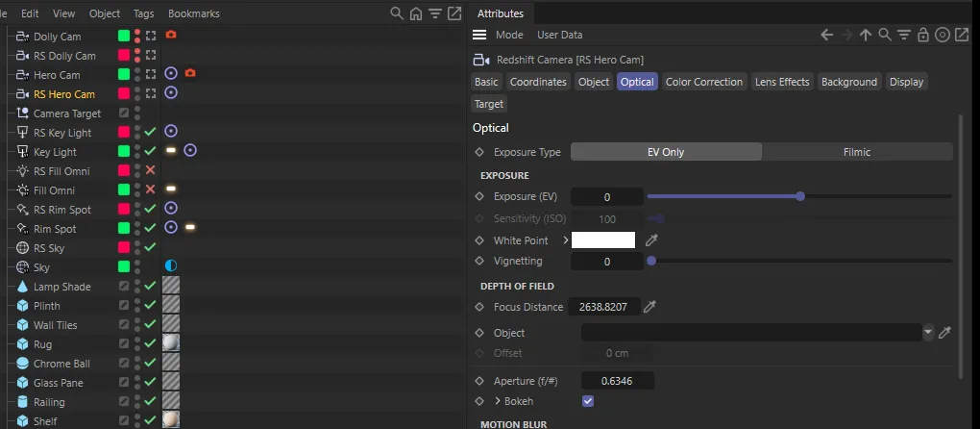Click the Fill Omni light tag

(171, 189)
